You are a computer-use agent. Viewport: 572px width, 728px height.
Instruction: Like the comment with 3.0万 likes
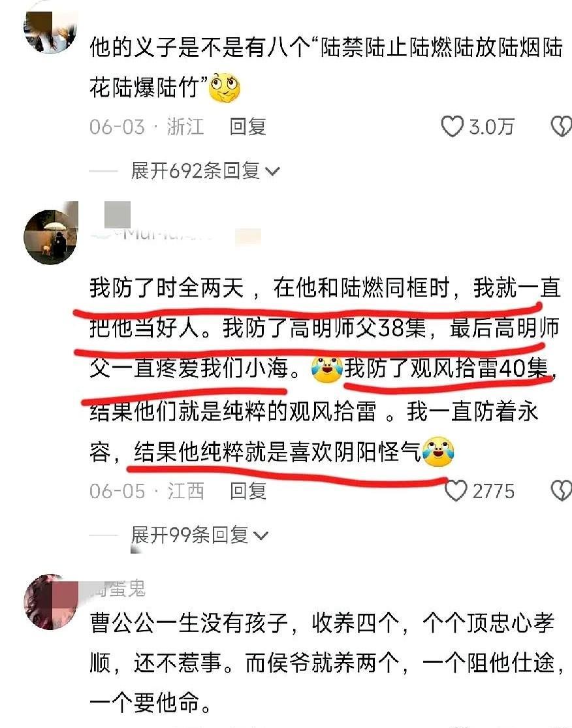tap(453, 126)
